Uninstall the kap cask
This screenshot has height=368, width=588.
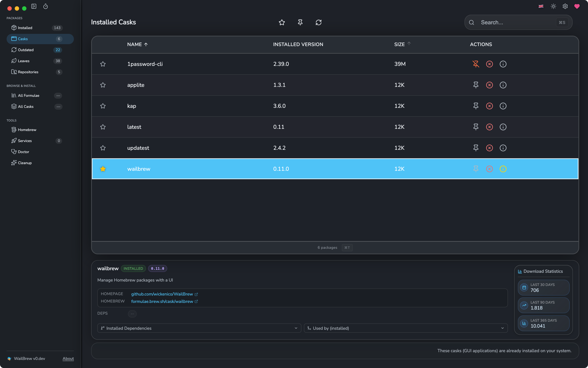pyautogui.click(x=489, y=106)
